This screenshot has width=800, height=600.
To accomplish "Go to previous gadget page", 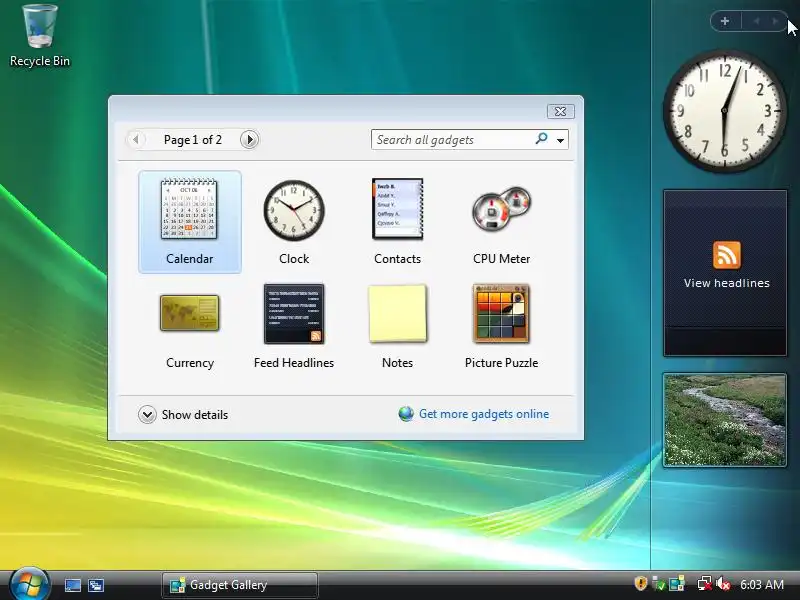I will pyautogui.click(x=136, y=139).
